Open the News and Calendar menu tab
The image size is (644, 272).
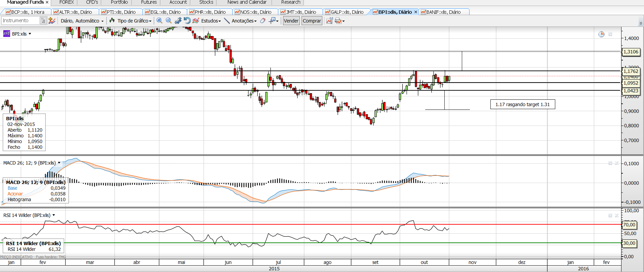click(x=247, y=2)
